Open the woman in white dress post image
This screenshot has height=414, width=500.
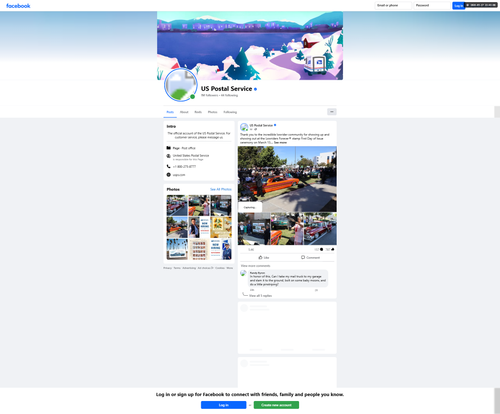[287, 229]
